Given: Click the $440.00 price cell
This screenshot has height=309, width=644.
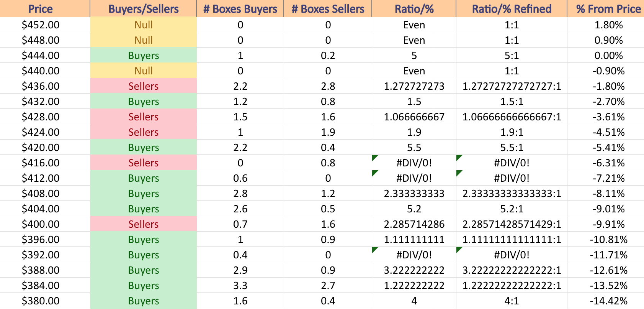Looking at the screenshot, I should tap(45, 71).
